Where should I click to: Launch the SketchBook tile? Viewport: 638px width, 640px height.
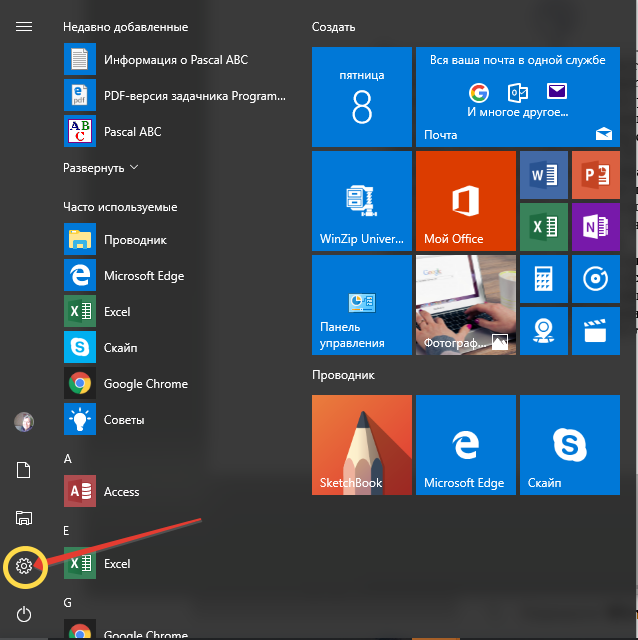tap(362, 445)
